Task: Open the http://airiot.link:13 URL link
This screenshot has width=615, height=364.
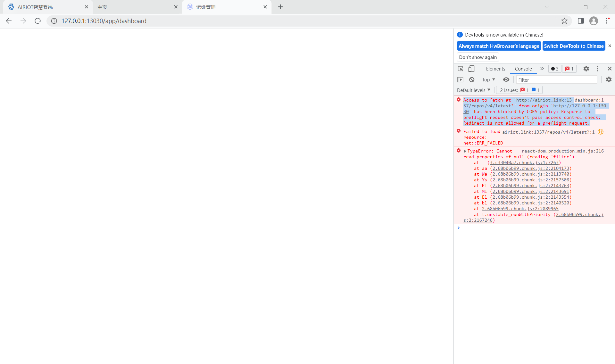Action: click(x=544, y=100)
